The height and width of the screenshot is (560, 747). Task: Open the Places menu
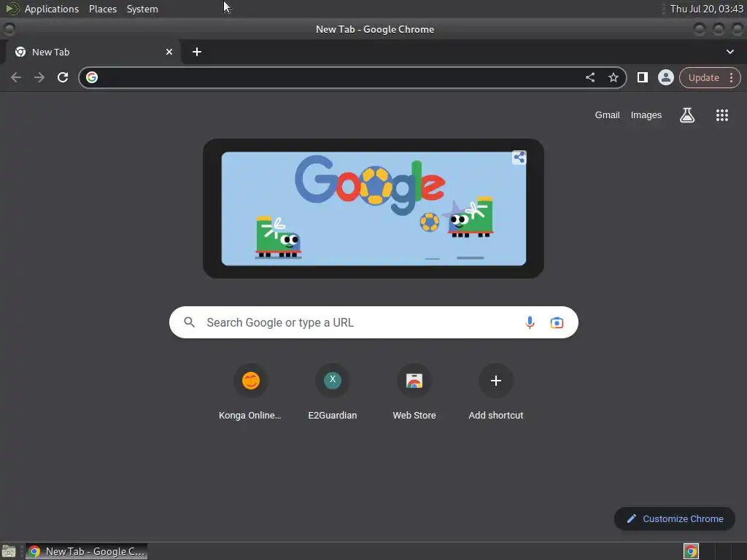tap(102, 9)
